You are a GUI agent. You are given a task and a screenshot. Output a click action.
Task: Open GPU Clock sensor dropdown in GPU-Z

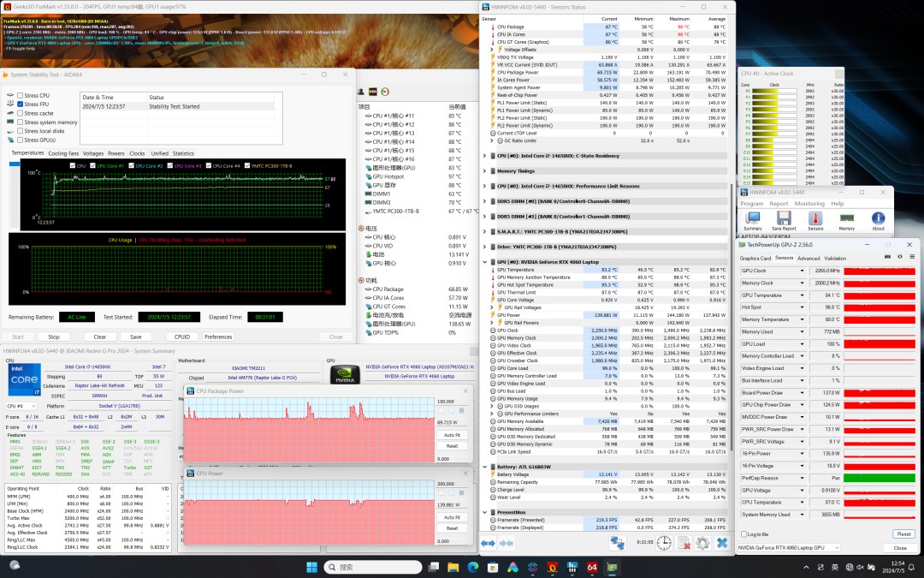[802, 271]
